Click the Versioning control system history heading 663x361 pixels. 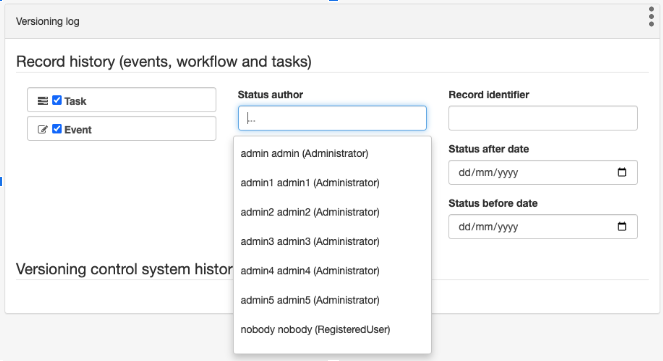click(124, 269)
